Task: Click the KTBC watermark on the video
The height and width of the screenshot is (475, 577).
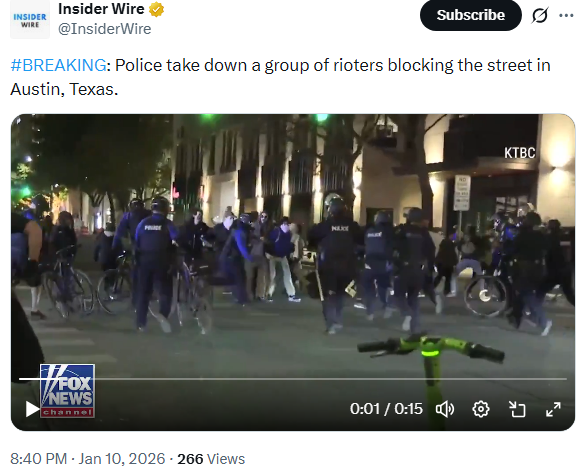Action: tap(520, 153)
